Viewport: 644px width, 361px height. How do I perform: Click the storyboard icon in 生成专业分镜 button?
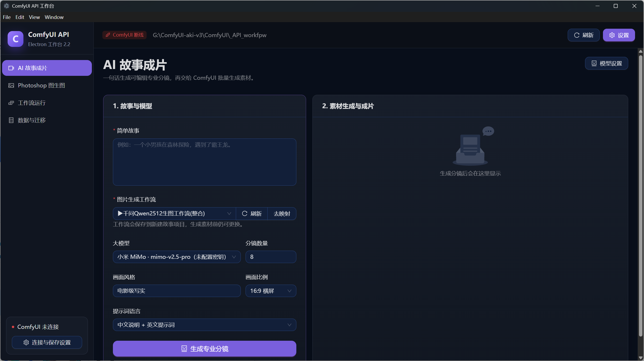coord(184,349)
